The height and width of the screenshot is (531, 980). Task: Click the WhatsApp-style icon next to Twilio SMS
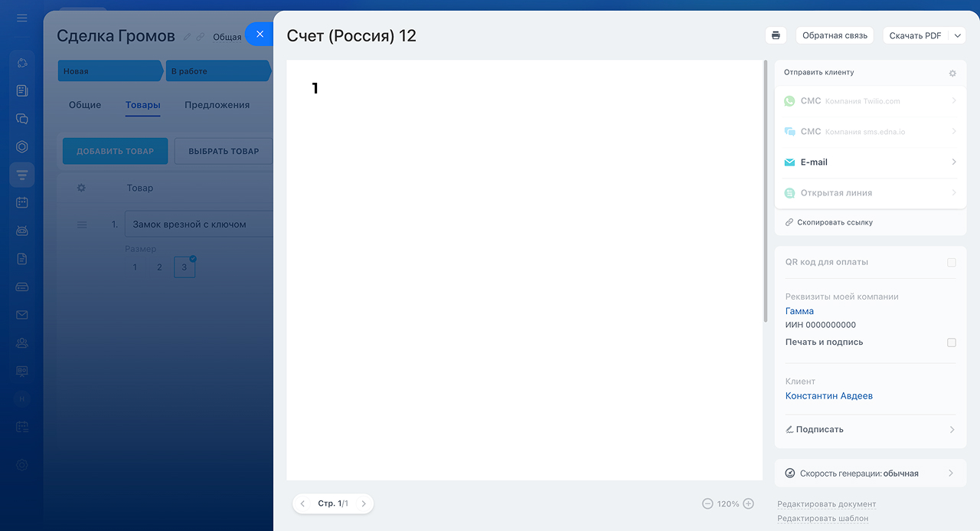[790, 101]
